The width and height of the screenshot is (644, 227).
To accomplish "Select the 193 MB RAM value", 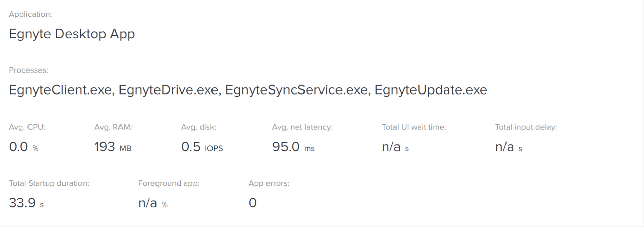I will pos(113,147).
